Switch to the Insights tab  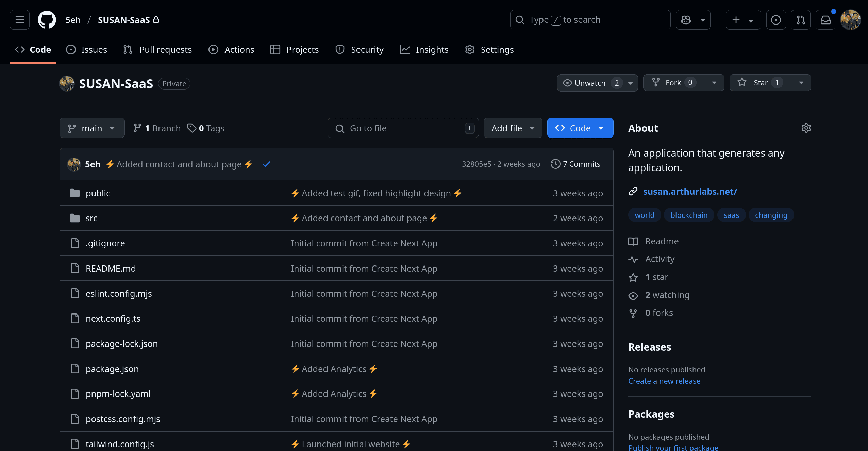(x=424, y=50)
